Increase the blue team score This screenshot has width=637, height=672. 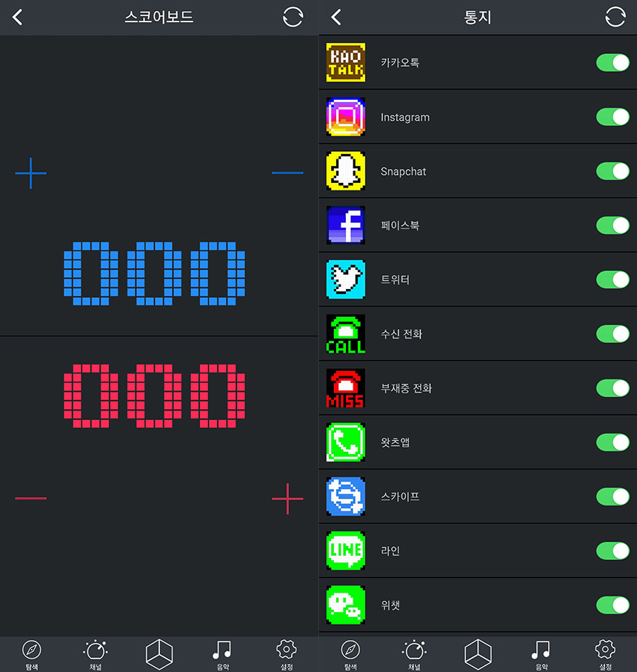[x=31, y=173]
